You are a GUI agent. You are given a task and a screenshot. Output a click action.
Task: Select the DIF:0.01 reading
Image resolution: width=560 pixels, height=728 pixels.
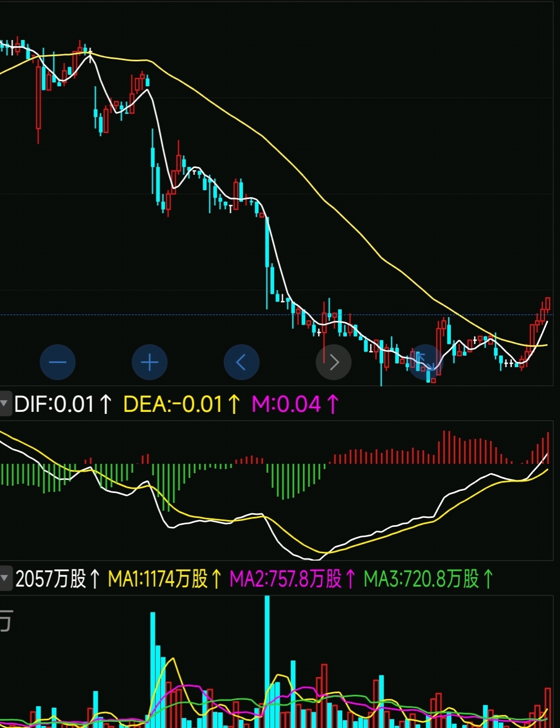62,404
